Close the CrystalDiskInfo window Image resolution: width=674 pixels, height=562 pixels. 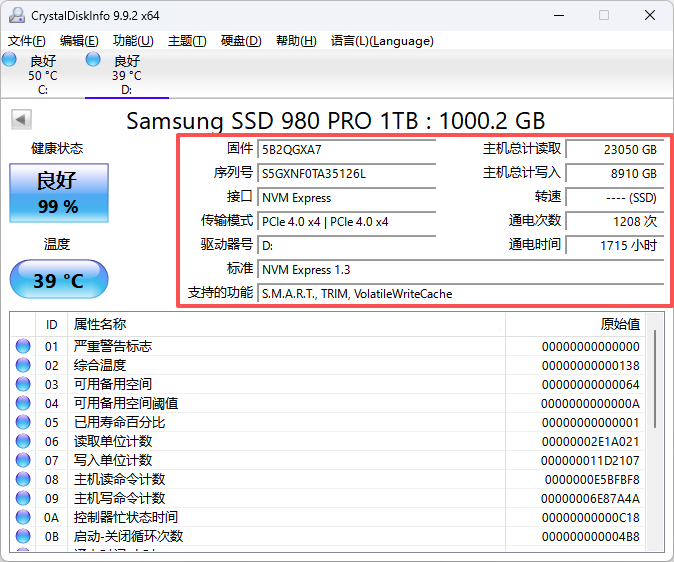click(x=650, y=15)
